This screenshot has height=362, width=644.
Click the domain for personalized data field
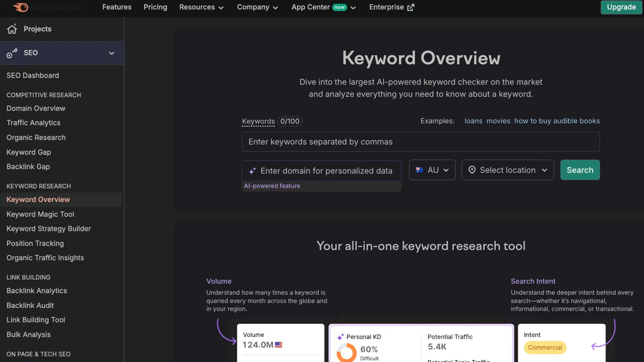(321, 171)
